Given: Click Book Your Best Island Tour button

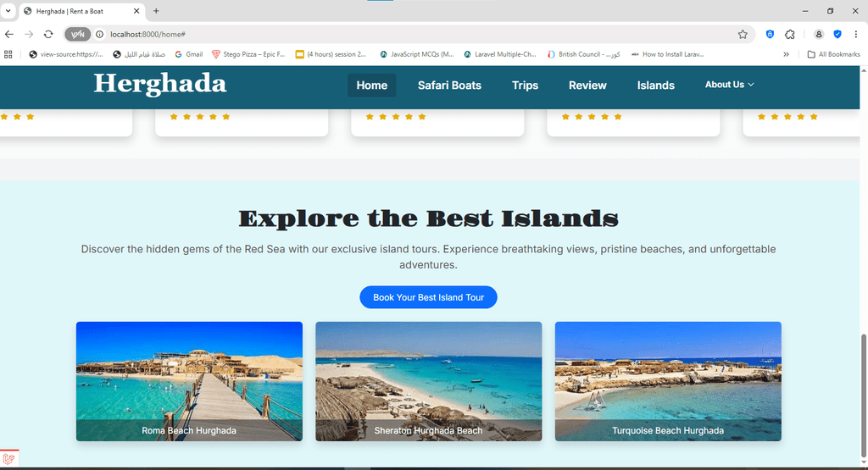Looking at the screenshot, I should tap(428, 297).
